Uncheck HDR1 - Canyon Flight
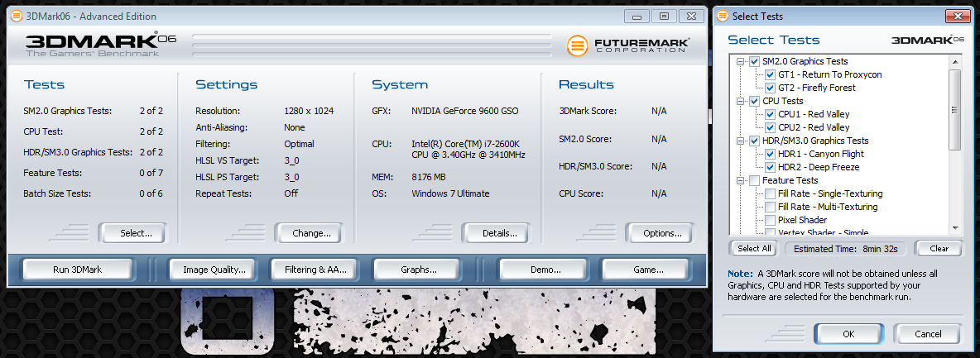980x358 pixels. pyautogui.click(x=770, y=154)
